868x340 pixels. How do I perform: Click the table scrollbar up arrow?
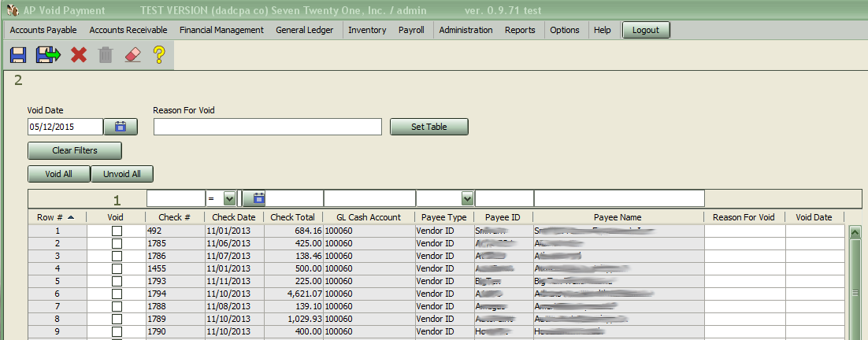[855, 232]
